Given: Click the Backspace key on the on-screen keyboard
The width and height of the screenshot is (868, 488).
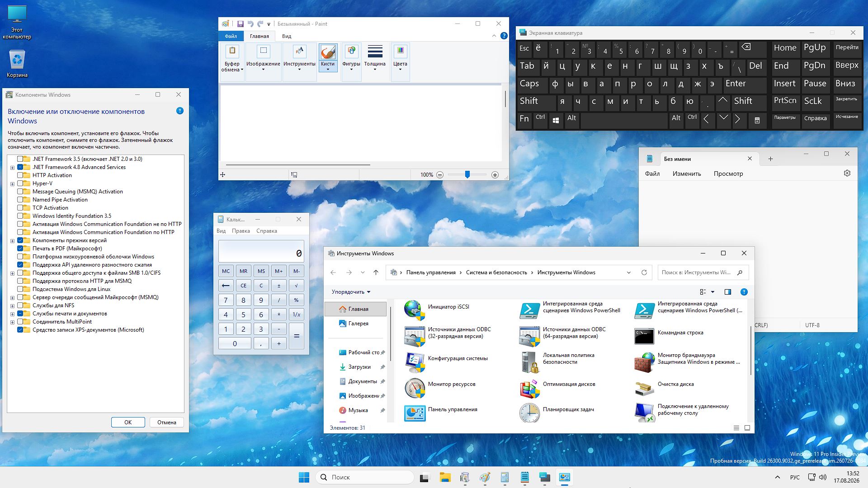Looking at the screenshot, I should coord(752,48).
